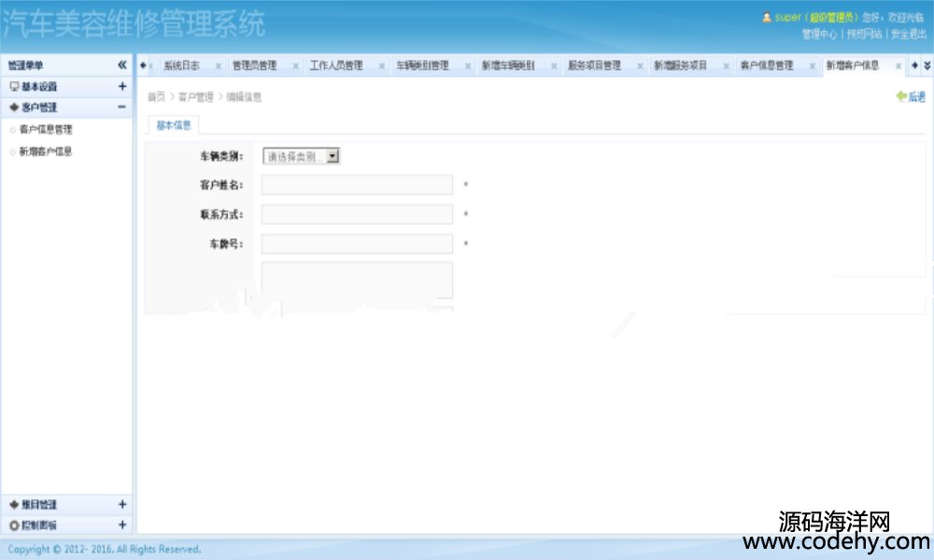Collapse the 管理菜单 sidebar with double-arrow icon
Screen dimensions: 934x560
(x=122, y=65)
